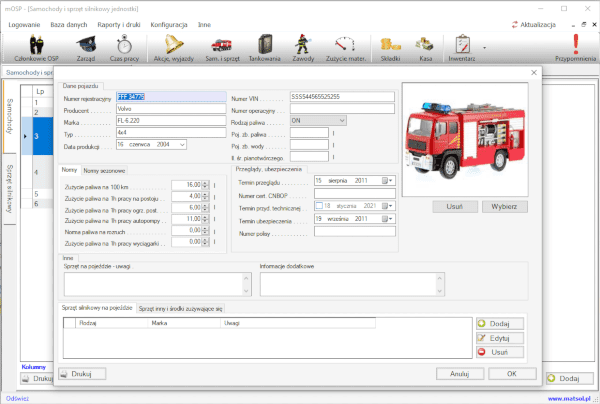The width and height of the screenshot is (600, 404).
Task: Click the Numer cert. CNBOP field
Action: pos(355,194)
